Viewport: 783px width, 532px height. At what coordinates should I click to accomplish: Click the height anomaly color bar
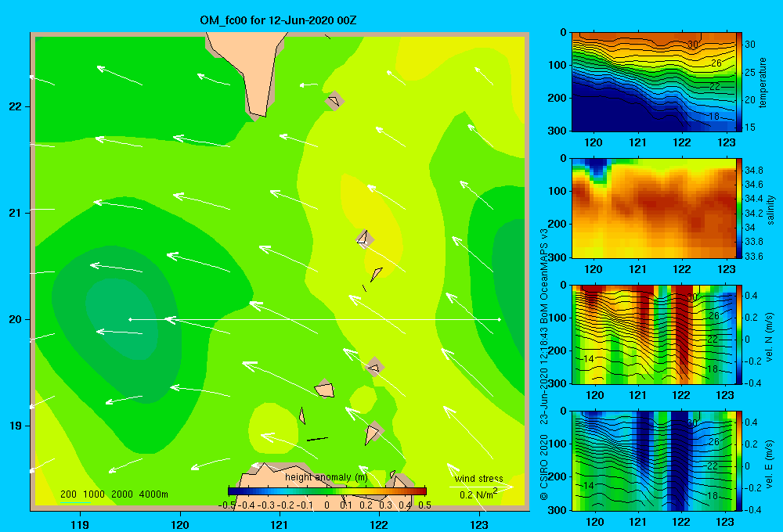coord(327,491)
